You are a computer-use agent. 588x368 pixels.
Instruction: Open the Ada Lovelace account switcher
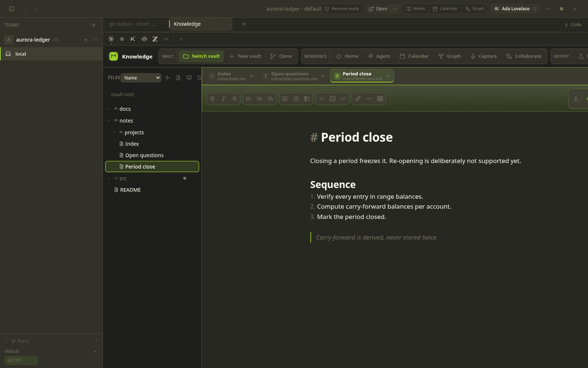[515, 9]
